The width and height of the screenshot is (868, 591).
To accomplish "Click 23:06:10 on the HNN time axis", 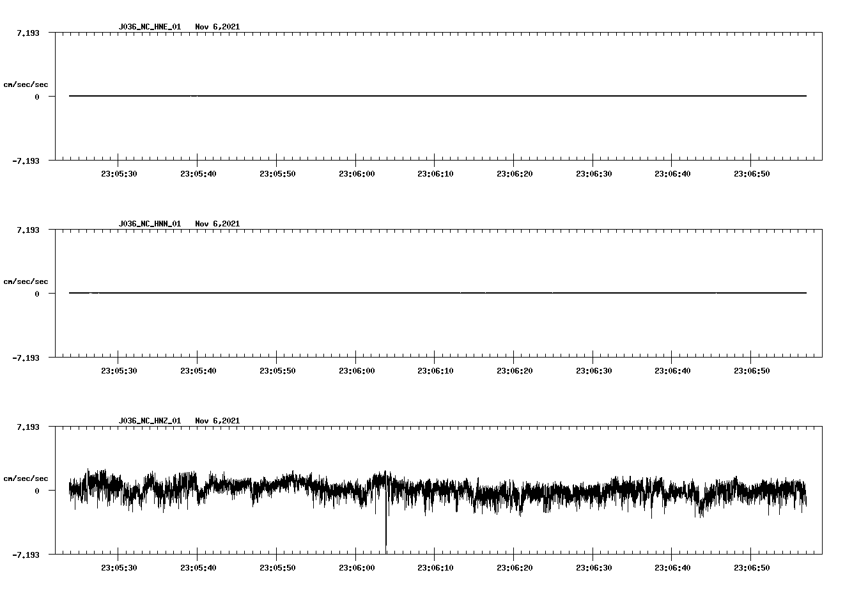I will (435, 371).
